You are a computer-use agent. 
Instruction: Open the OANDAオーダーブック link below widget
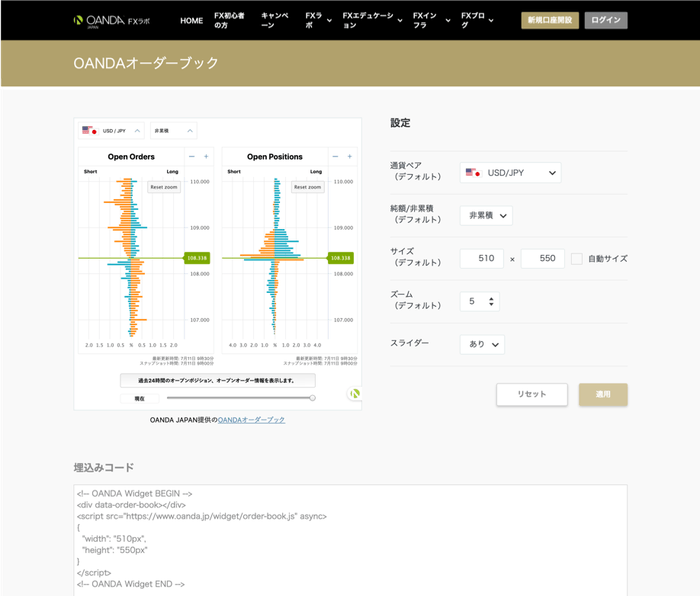[x=251, y=420]
